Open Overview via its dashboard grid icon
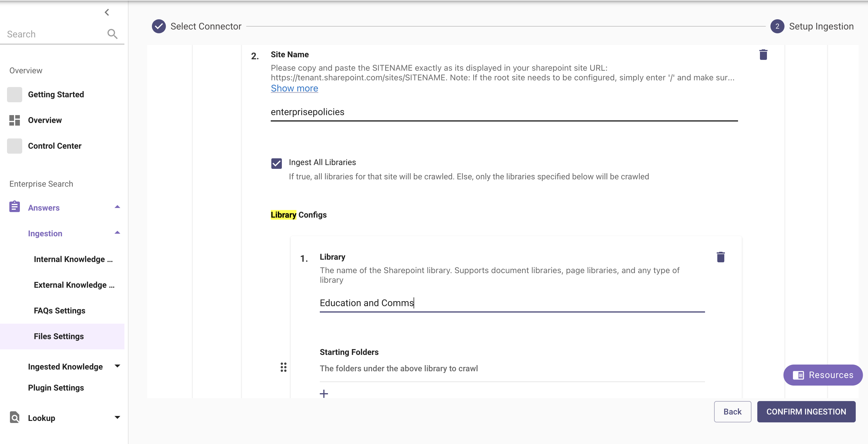 click(x=15, y=120)
